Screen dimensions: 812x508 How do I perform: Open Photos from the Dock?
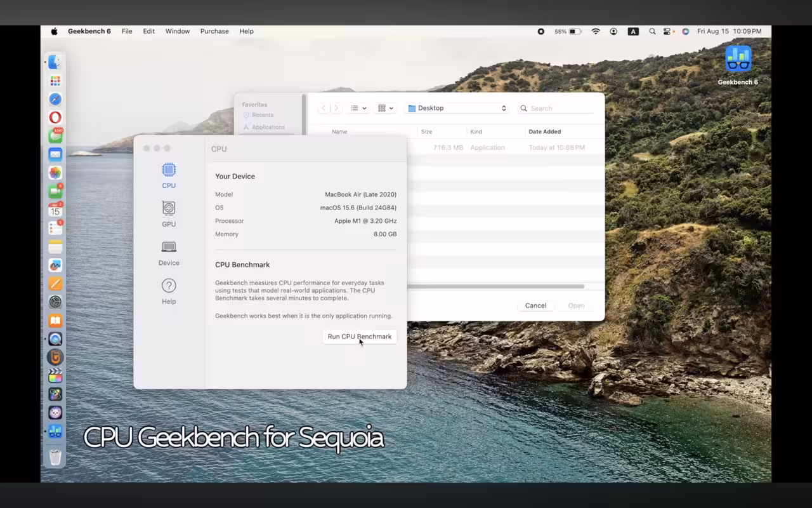coord(55,173)
